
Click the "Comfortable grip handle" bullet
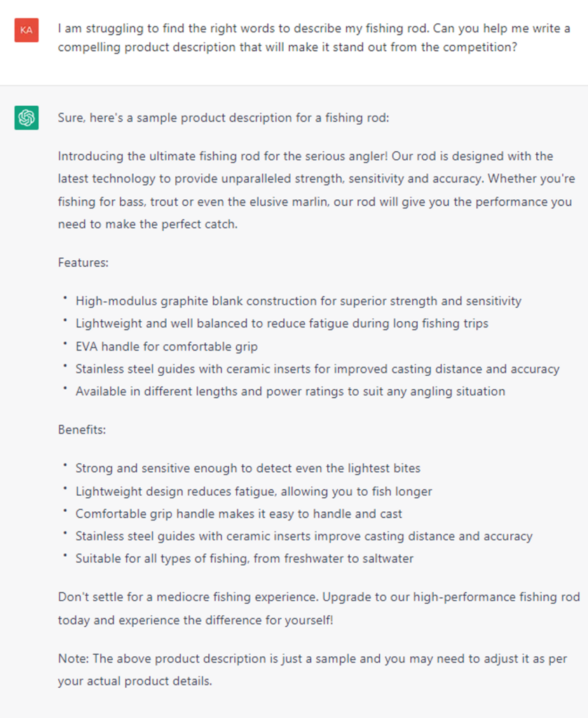pos(238,513)
